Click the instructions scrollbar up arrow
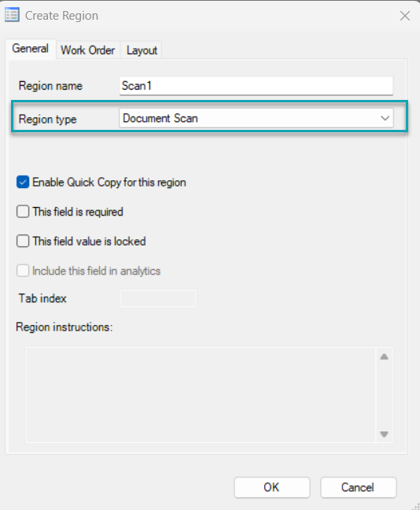Screen dimensions: 420x510 pyautogui.click(x=385, y=357)
